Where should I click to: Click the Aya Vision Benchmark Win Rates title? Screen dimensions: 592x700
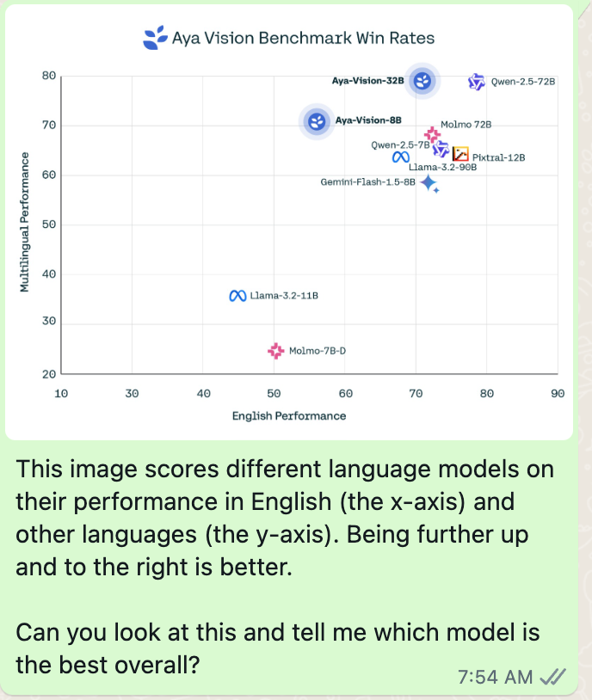pyautogui.click(x=301, y=38)
